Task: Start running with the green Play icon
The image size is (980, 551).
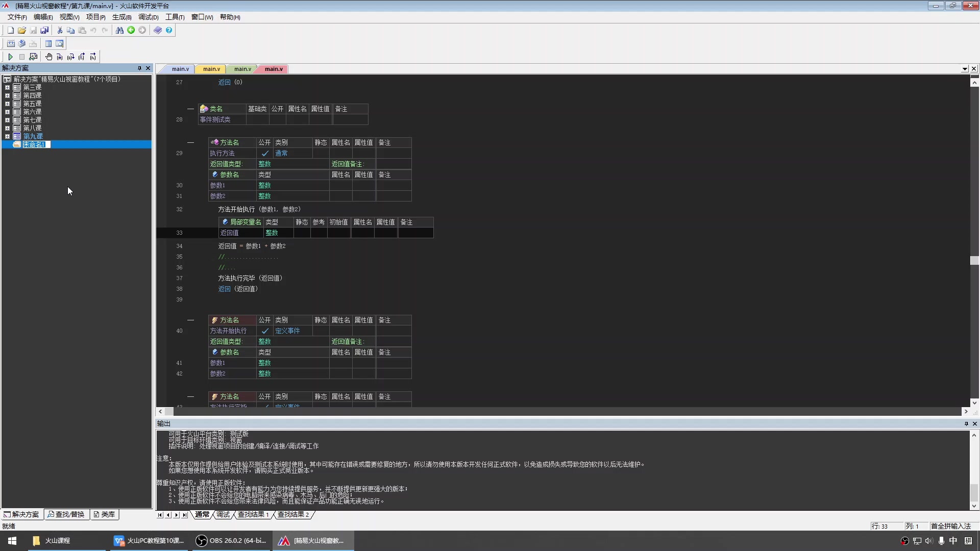Action: coord(10,57)
